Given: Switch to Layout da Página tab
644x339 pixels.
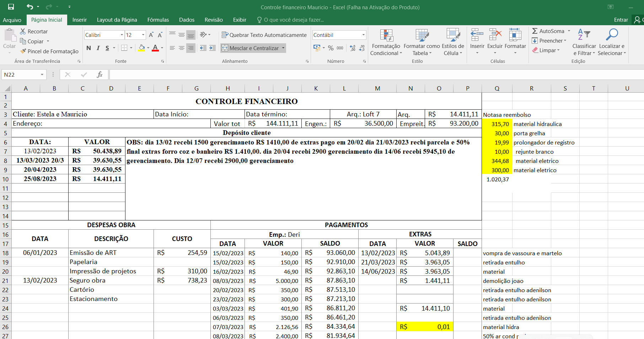Looking at the screenshot, I should point(117,20).
